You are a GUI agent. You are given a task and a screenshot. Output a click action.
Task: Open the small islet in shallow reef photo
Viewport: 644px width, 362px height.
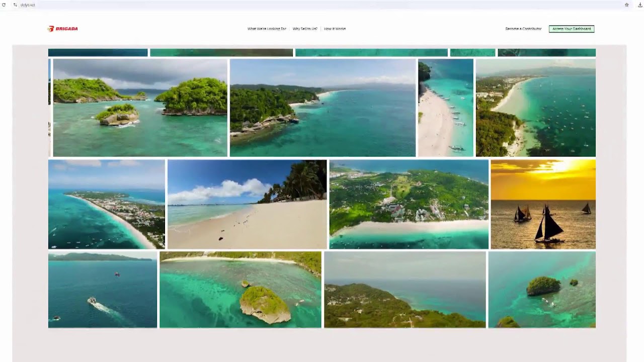click(x=542, y=290)
